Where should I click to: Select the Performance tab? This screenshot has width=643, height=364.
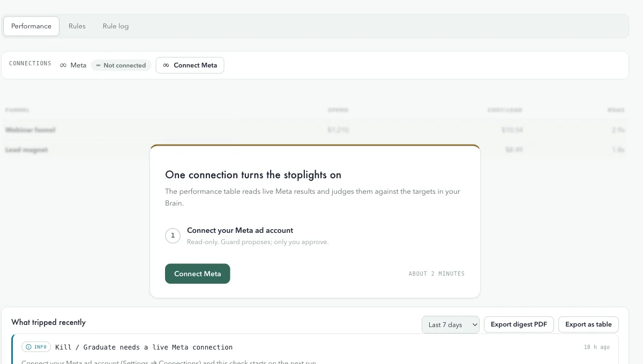(32, 26)
